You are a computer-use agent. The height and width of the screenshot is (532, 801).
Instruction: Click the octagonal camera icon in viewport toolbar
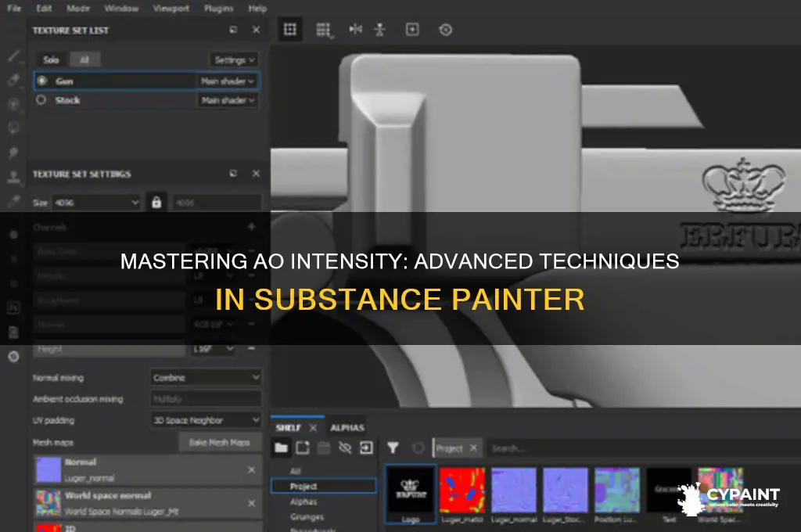445,30
